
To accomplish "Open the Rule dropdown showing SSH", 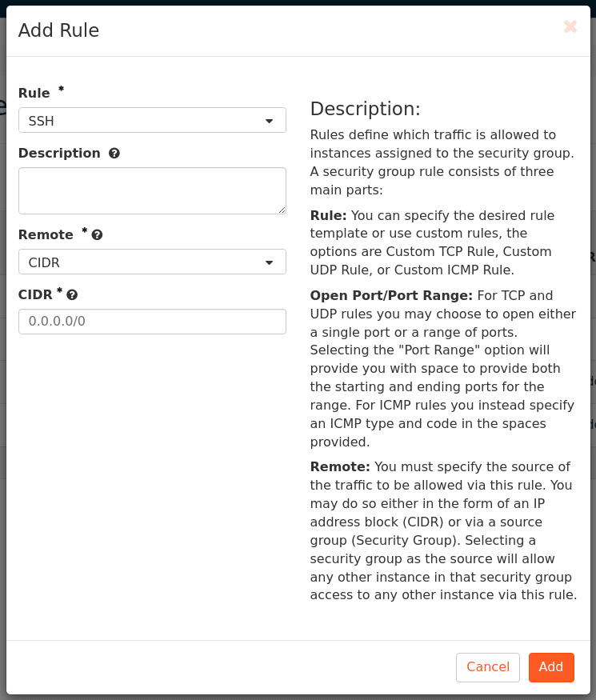I will point(152,121).
